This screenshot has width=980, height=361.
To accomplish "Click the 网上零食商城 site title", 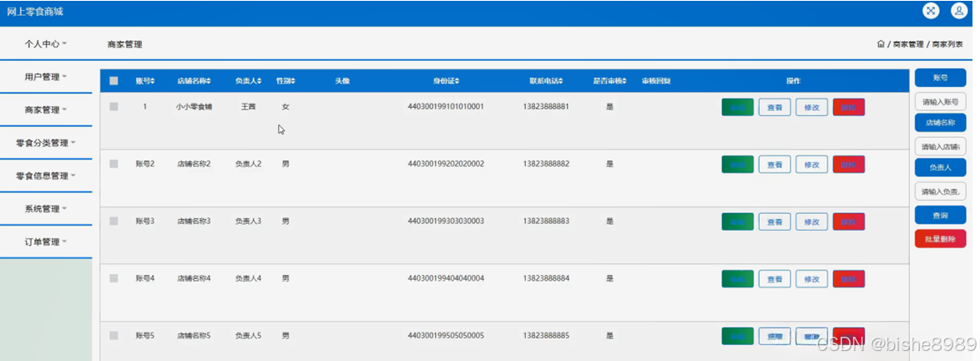I will (35, 11).
